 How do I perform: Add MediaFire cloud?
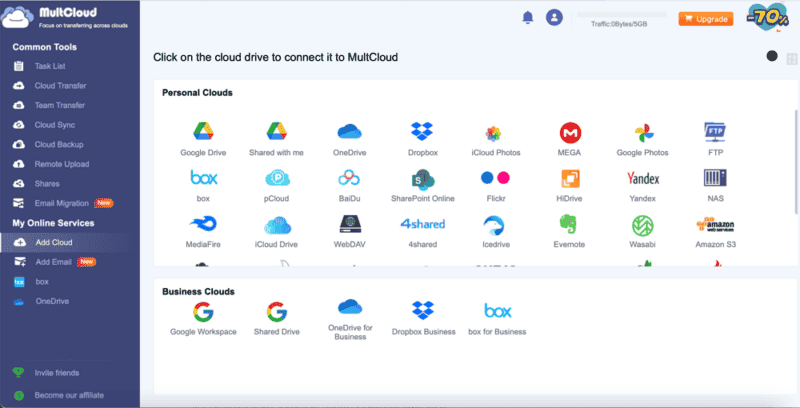coord(203,223)
